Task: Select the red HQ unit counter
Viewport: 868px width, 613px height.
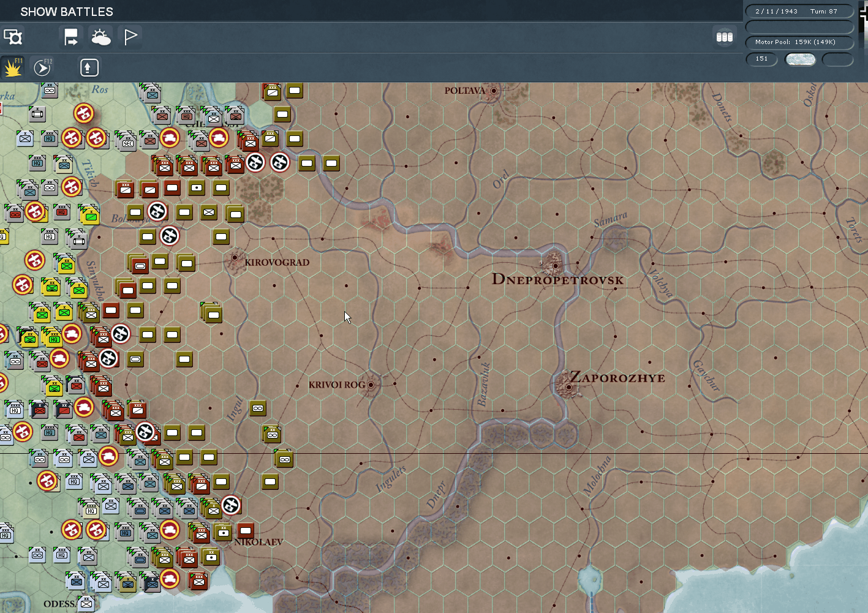Action: click(62, 212)
